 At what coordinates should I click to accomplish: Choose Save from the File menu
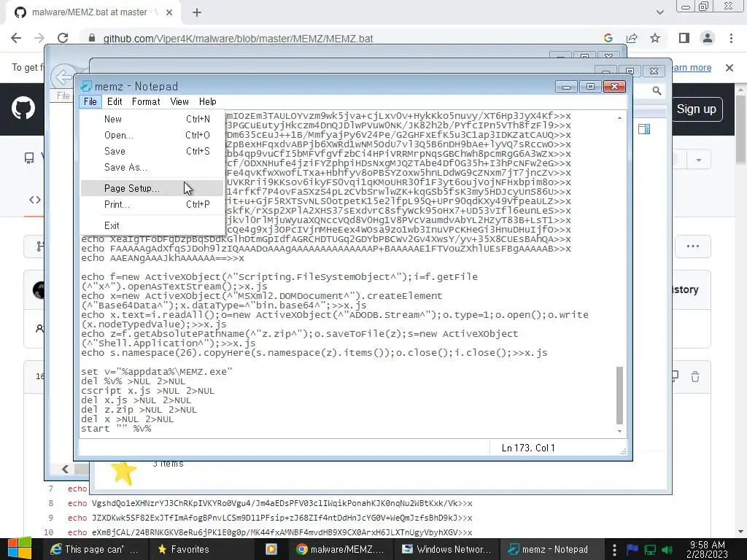tap(152, 152)
